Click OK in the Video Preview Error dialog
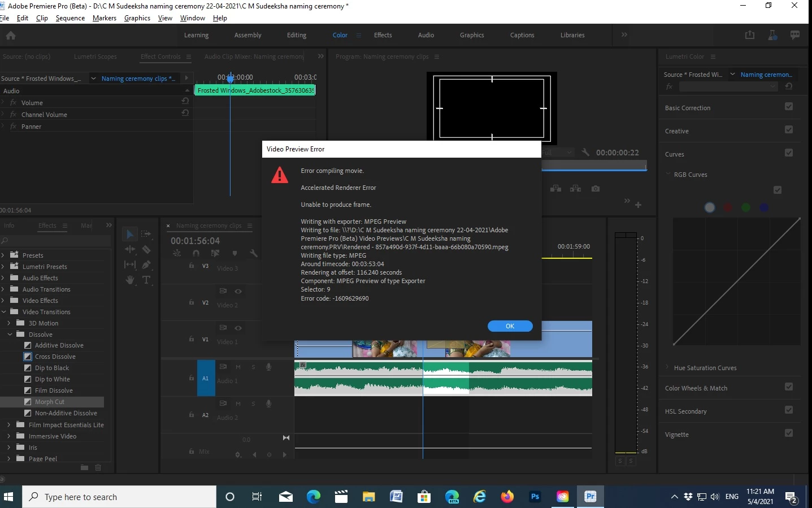This screenshot has width=812, height=508. tap(510, 326)
